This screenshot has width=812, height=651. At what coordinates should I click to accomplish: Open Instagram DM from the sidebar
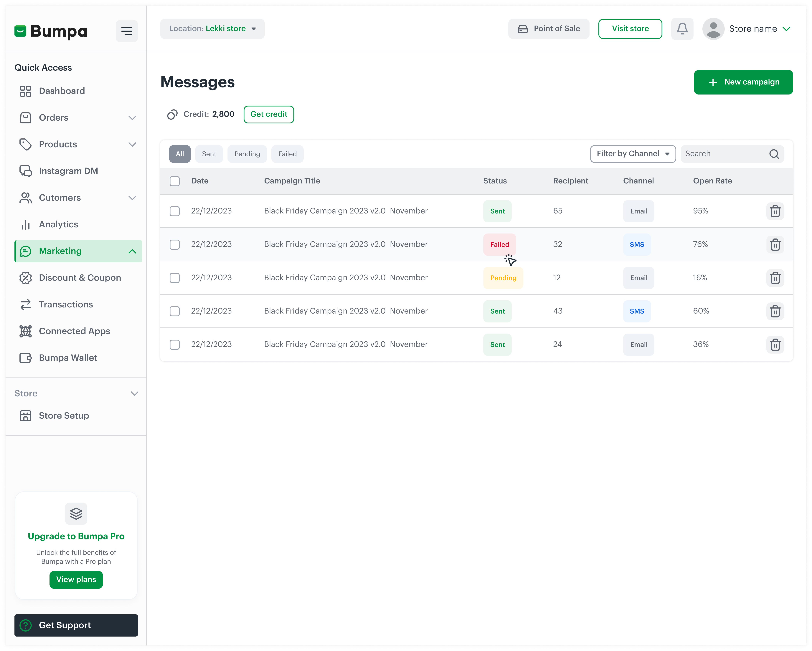point(68,171)
